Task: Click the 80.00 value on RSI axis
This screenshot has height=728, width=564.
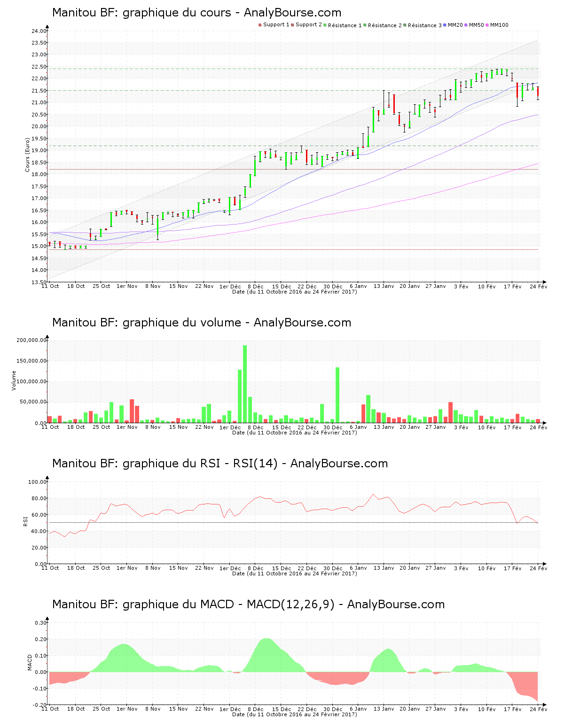Action: (x=39, y=498)
